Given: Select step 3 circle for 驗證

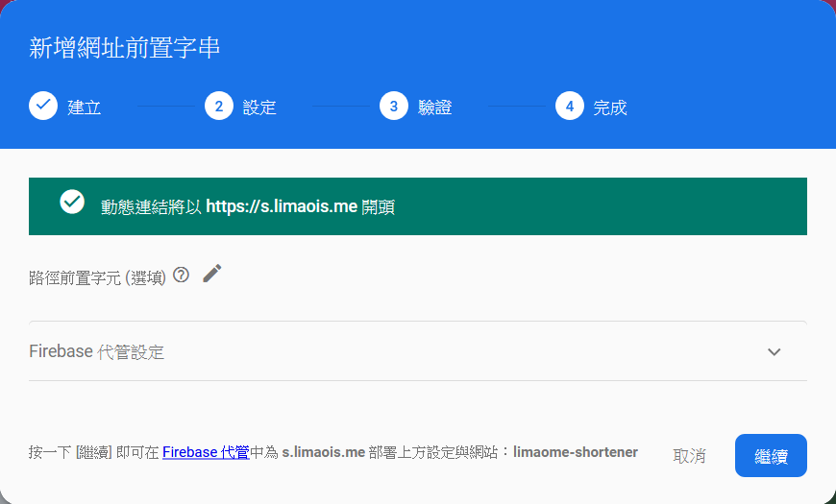Looking at the screenshot, I should pyautogui.click(x=394, y=106).
